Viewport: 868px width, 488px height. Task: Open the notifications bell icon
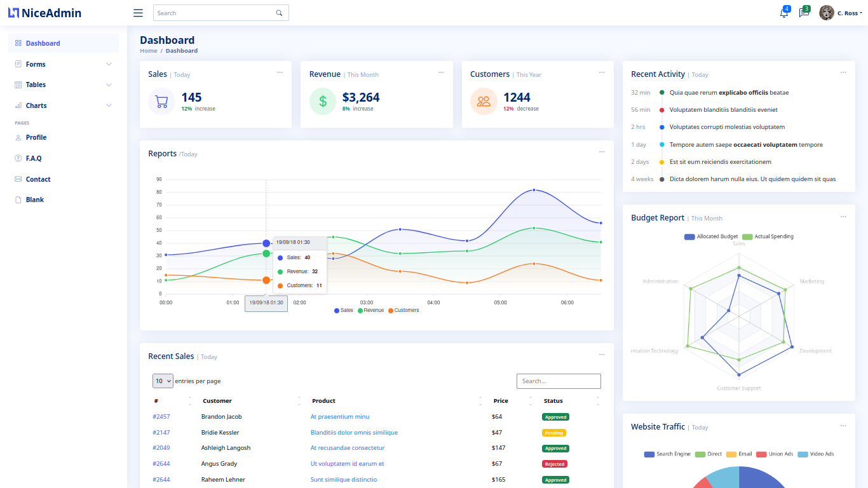coord(783,13)
